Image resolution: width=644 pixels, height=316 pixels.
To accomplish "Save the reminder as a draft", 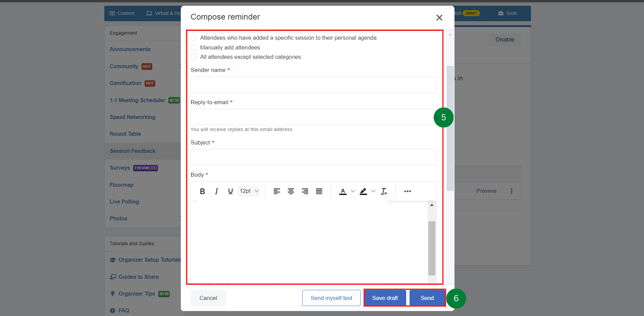I will [385, 298].
